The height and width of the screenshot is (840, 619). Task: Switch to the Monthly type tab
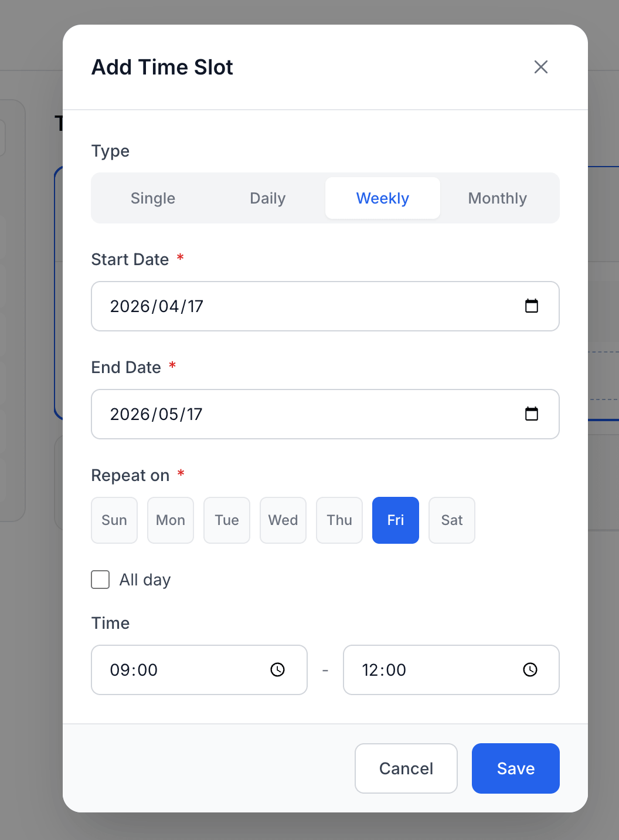[497, 198]
